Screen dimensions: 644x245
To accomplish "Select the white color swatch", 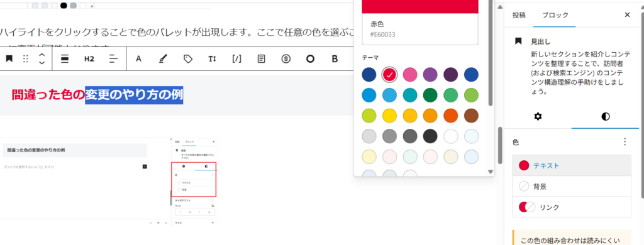I will [x=451, y=136].
